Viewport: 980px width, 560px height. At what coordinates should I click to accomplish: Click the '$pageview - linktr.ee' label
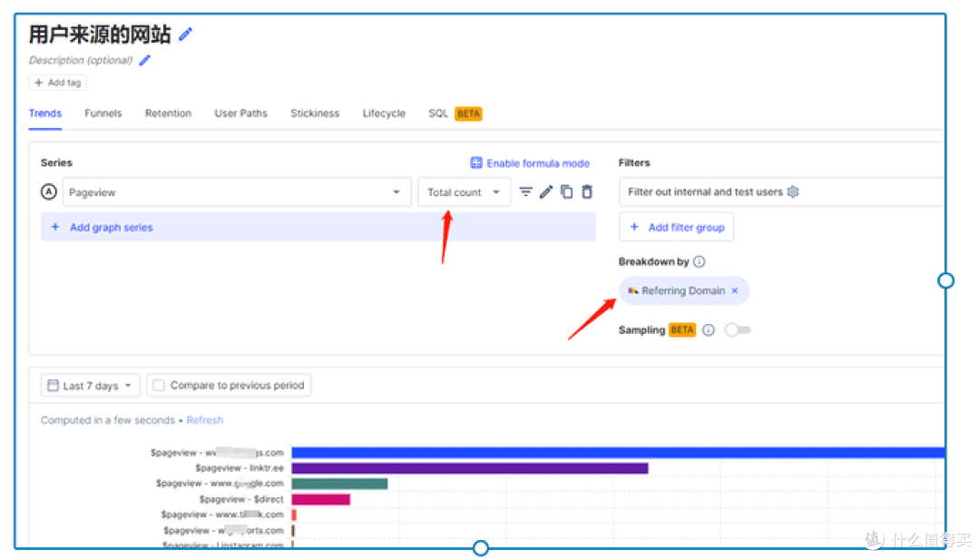pos(240,468)
